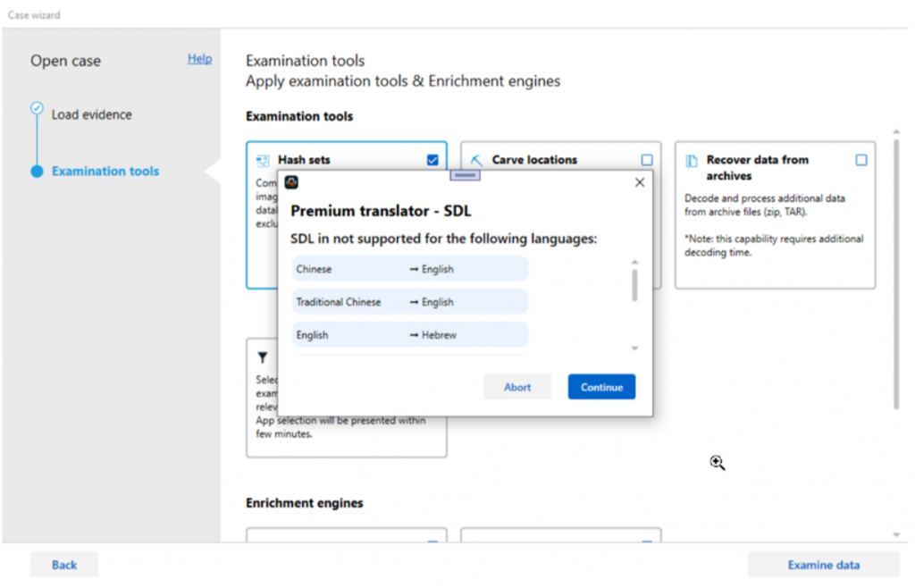The height and width of the screenshot is (588, 915).
Task: Select the Traditional Chinese to English row
Action: 410,302
